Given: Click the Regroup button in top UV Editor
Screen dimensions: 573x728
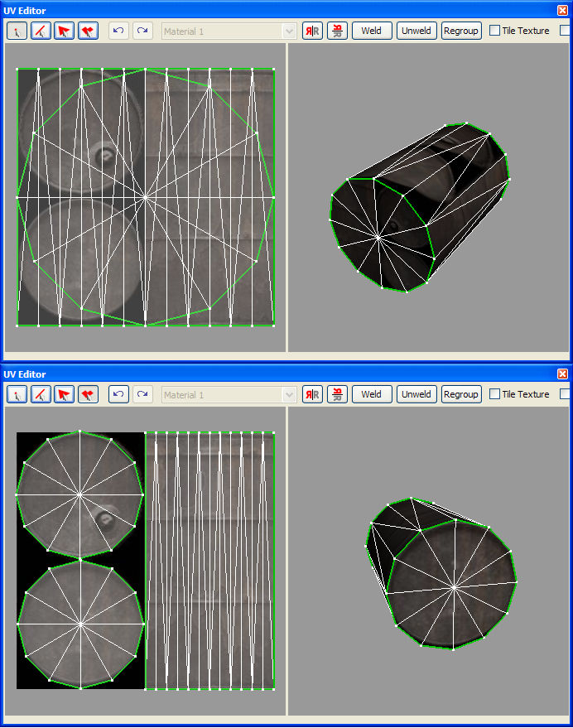Looking at the screenshot, I should 461,31.
